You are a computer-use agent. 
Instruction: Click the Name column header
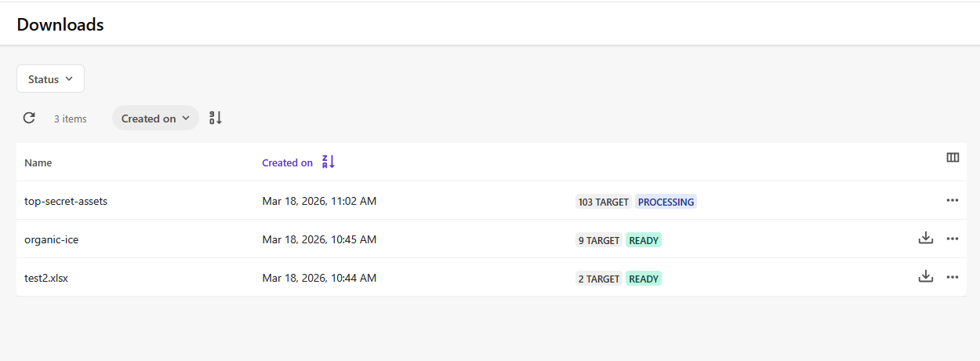[x=38, y=162]
